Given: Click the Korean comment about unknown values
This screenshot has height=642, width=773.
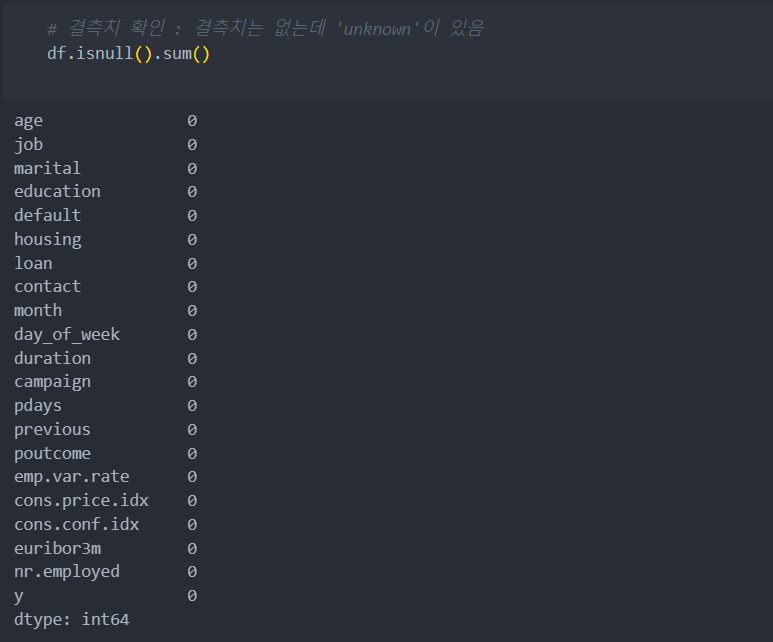Looking at the screenshot, I should tap(265, 28).
